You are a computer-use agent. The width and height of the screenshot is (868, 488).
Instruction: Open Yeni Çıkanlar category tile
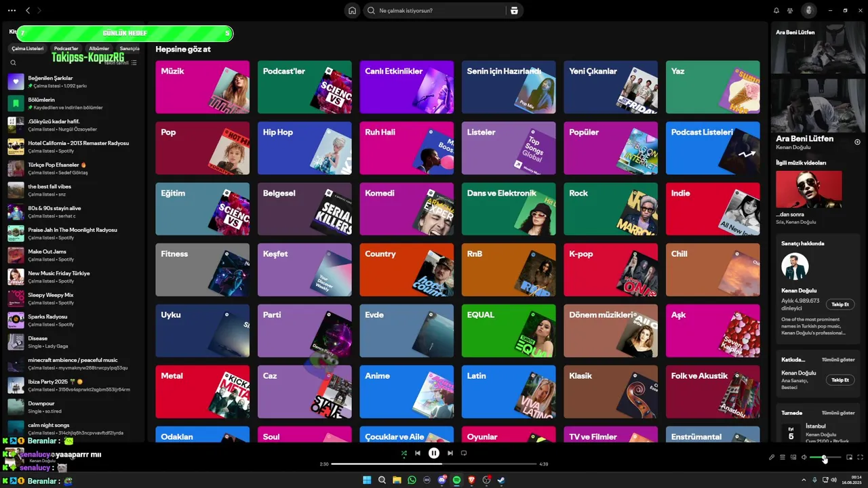(610, 87)
